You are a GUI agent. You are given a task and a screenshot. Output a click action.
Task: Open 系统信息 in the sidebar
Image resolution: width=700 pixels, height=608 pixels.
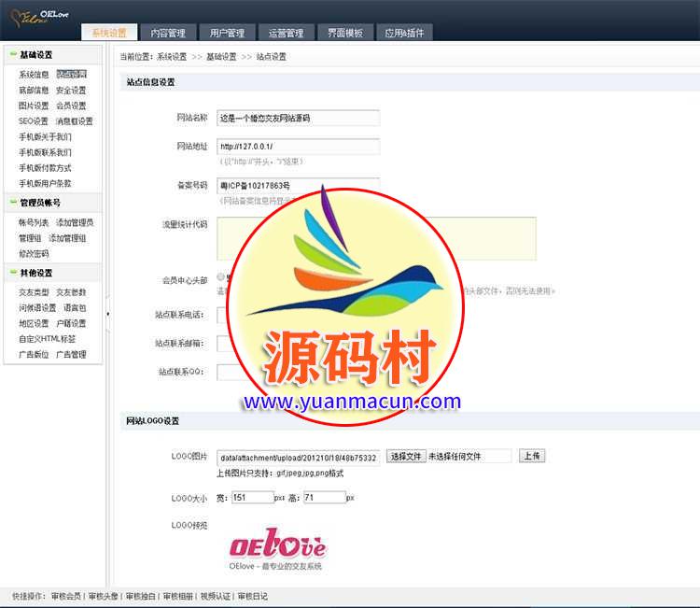click(x=34, y=74)
